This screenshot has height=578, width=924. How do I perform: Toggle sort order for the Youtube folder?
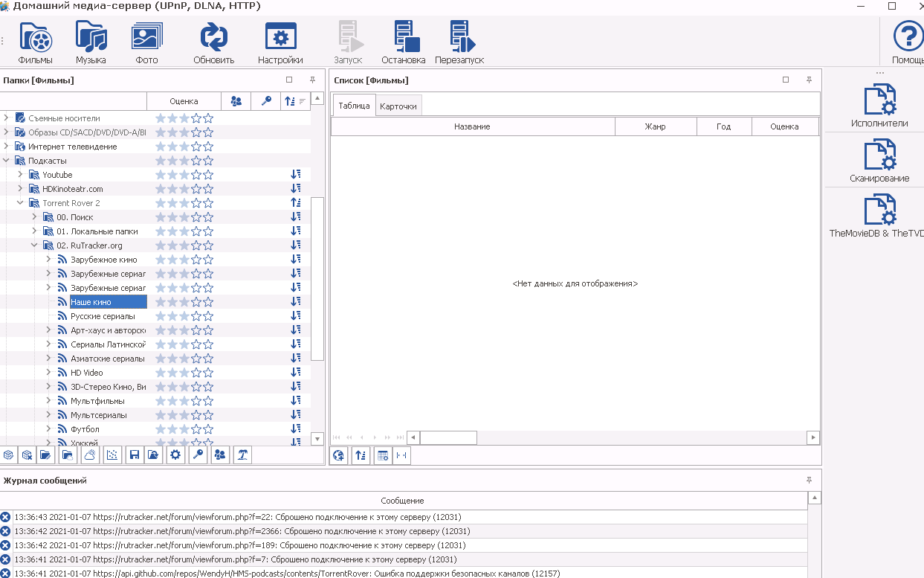click(295, 175)
